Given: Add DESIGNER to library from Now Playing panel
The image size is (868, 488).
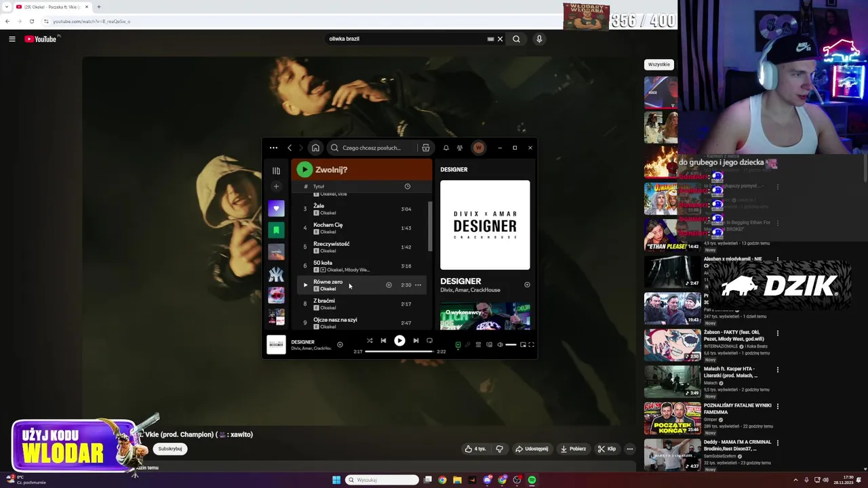Looking at the screenshot, I should click(x=527, y=285).
